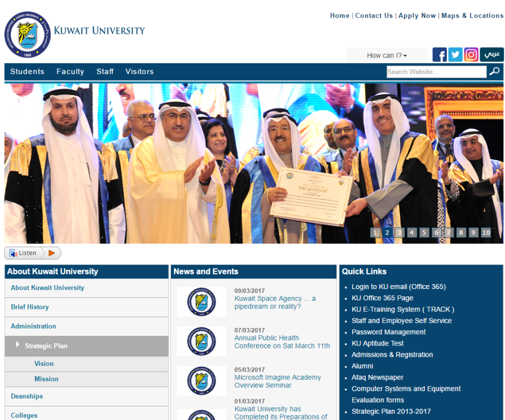Open Annual Public Health Conference article
Image resolution: width=505 pixels, height=420 pixels.
(x=282, y=342)
